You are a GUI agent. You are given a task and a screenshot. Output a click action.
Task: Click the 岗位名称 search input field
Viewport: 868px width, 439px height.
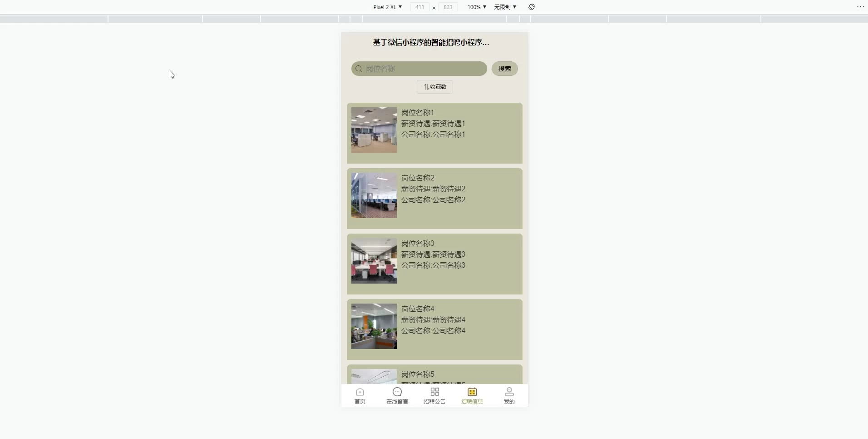coord(424,69)
